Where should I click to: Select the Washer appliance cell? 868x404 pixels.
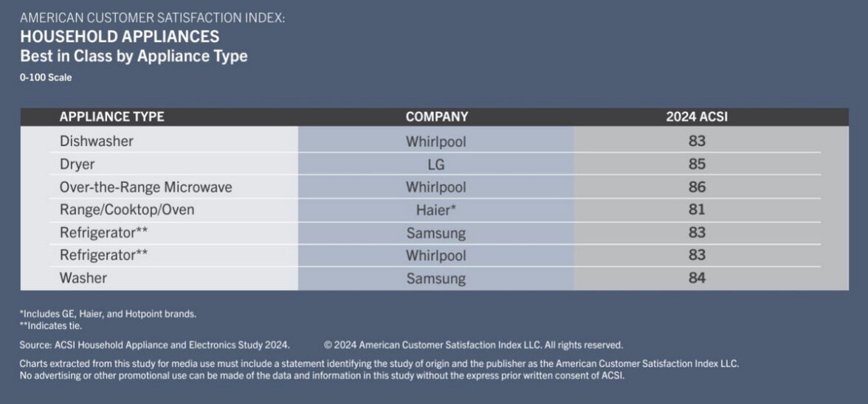tap(83, 278)
